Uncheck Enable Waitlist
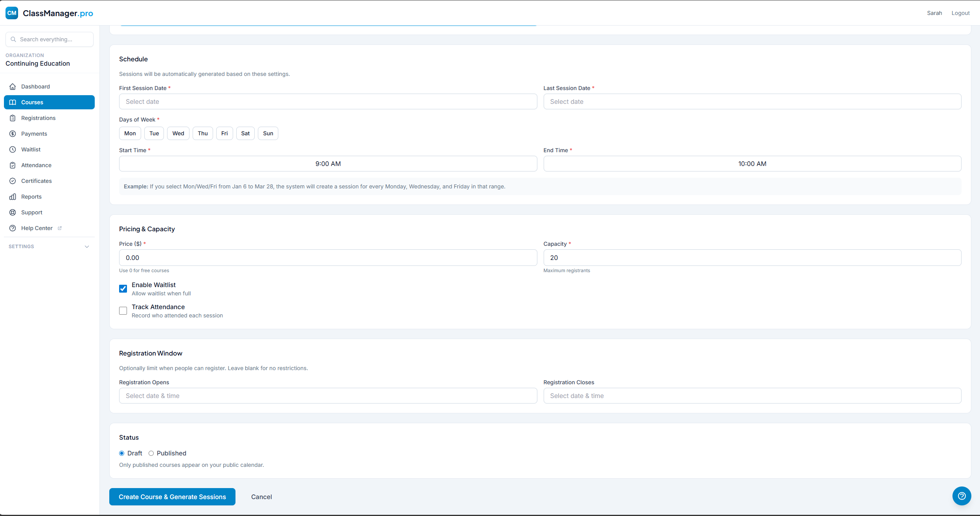 tap(123, 288)
